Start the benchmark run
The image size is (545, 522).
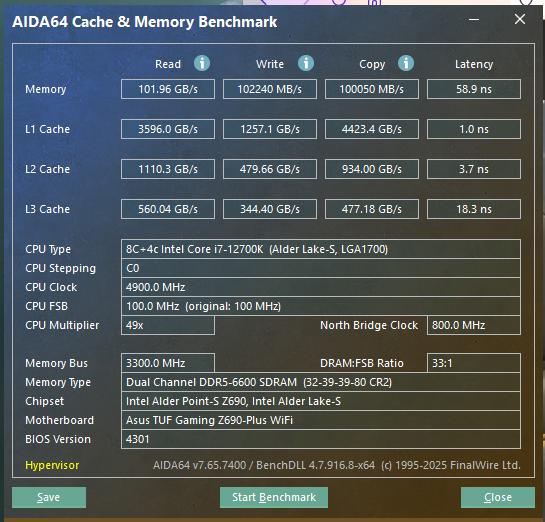[274, 497]
